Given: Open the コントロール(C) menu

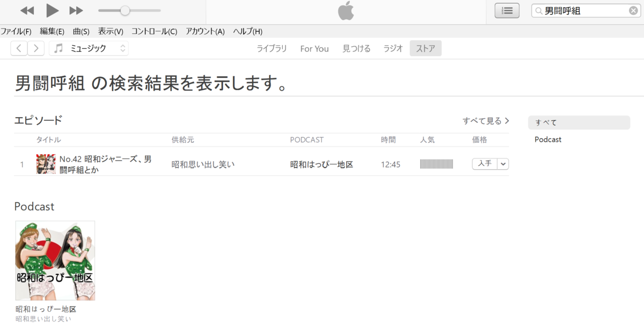Looking at the screenshot, I should click(154, 31).
